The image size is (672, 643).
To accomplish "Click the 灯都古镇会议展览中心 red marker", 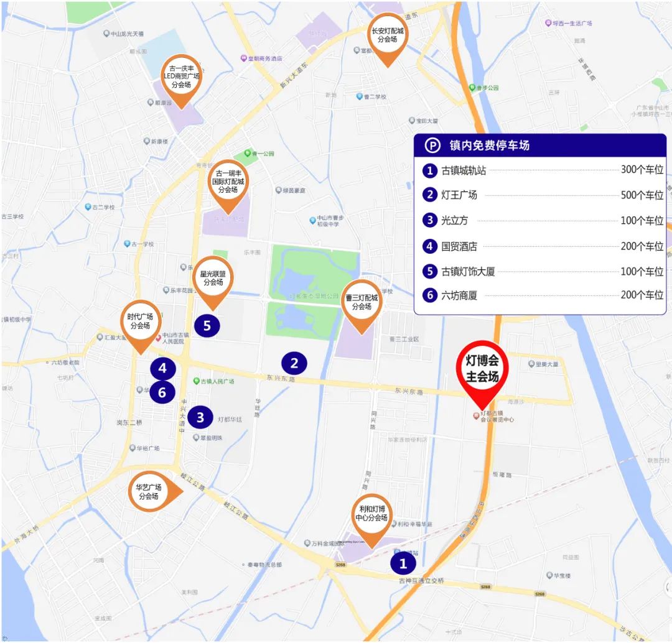I will 476,416.
